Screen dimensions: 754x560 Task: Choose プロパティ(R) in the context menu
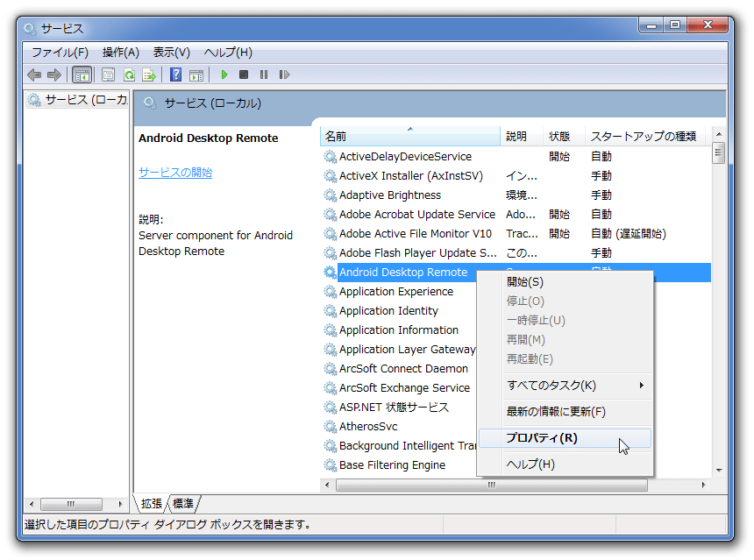pyautogui.click(x=565, y=438)
